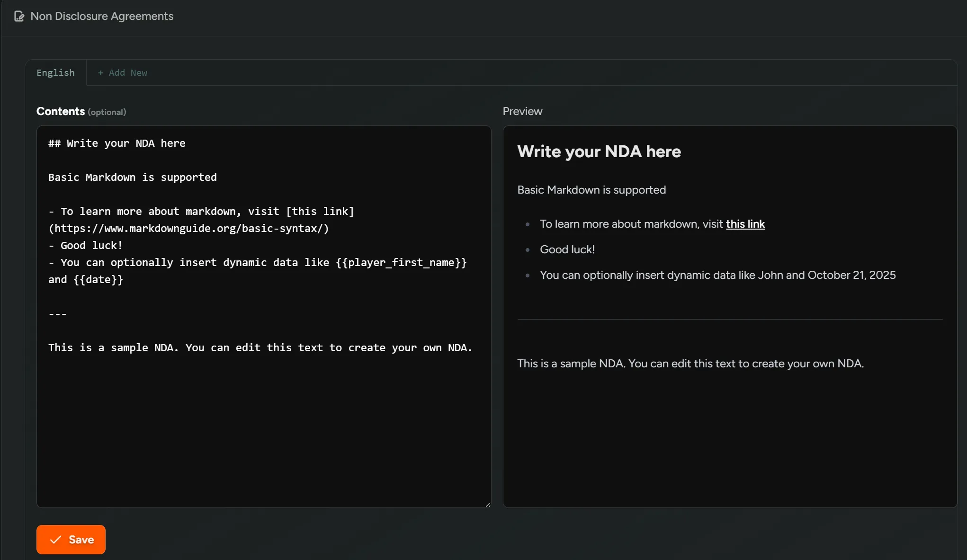Image resolution: width=967 pixels, height=560 pixels.
Task: Click the markdownguide.org URL in the editor
Action: [x=188, y=228]
